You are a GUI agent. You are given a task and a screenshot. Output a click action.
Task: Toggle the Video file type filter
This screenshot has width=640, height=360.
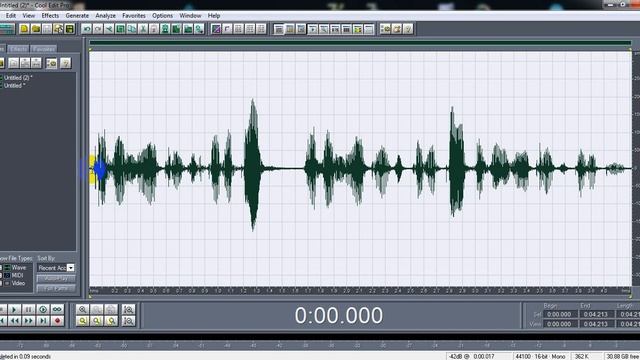pos(15,283)
